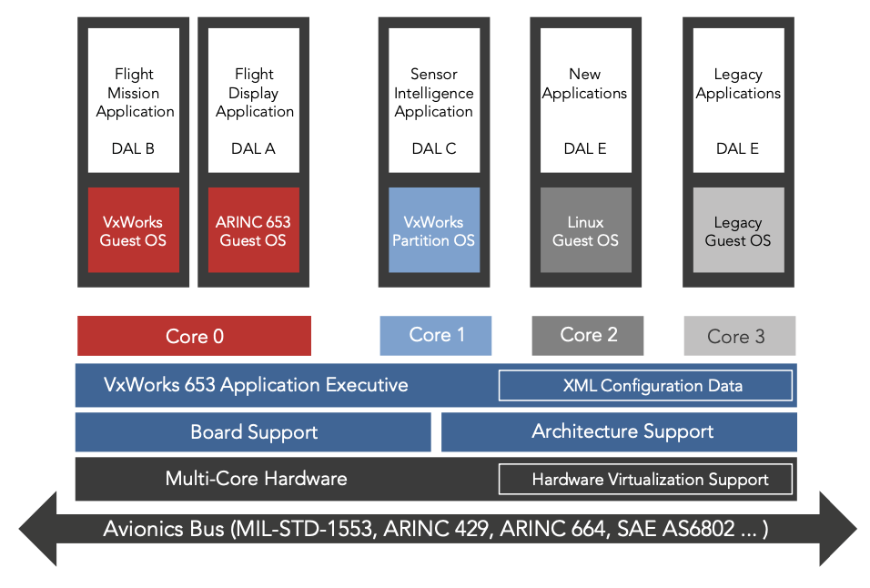
Task: Click the Avionics Bus arrow label
Action: click(x=436, y=529)
